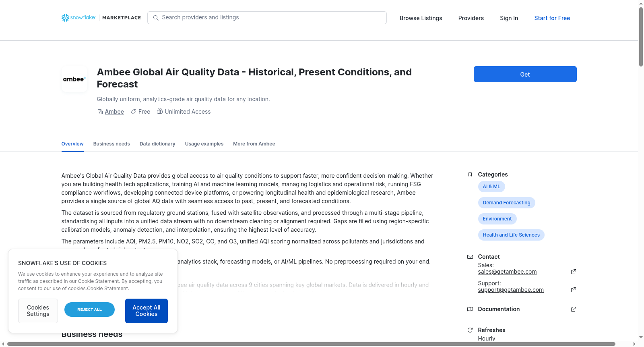Click the gift icon beside Unlimited Access
This screenshot has height=347, width=644.
click(160, 111)
